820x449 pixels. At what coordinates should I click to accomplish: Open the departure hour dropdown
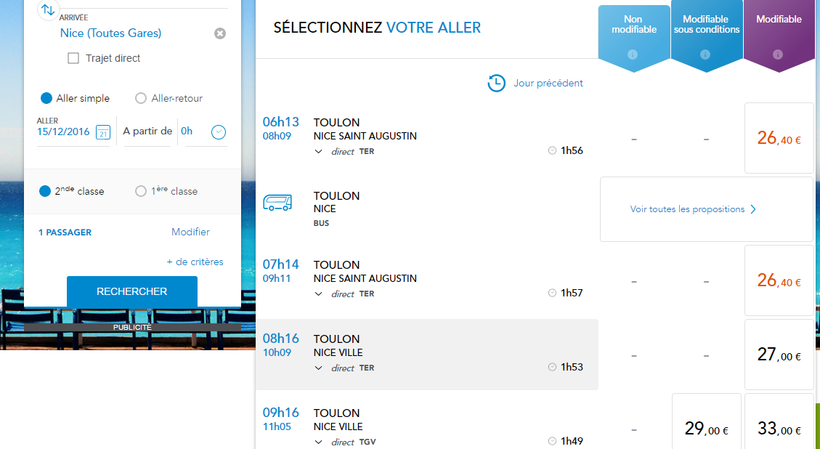[x=218, y=132]
